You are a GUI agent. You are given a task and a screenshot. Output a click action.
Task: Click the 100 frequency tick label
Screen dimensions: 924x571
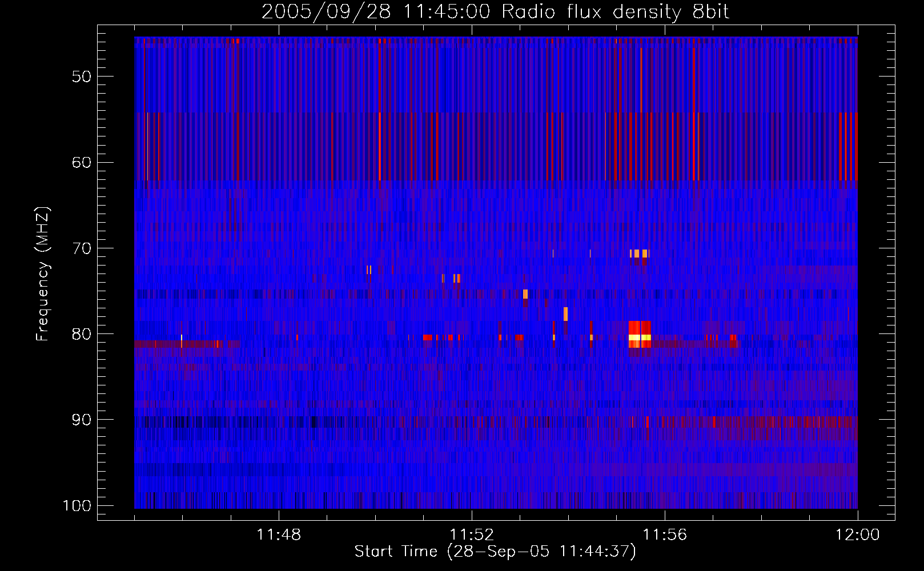tap(77, 506)
